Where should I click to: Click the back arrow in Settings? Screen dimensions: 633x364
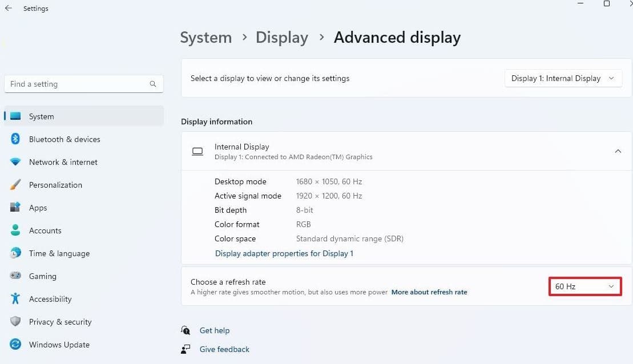[x=8, y=9]
